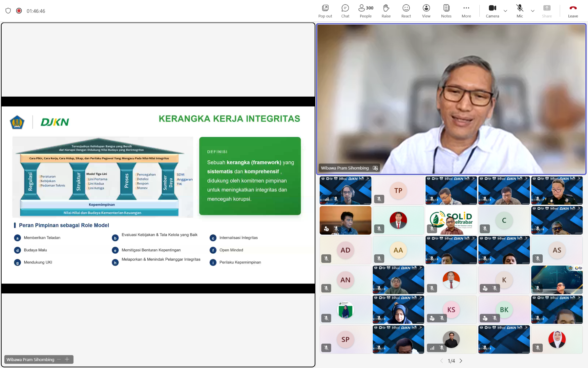Click 'Memberikan Teladan' item
588x368 pixels.
(42, 238)
